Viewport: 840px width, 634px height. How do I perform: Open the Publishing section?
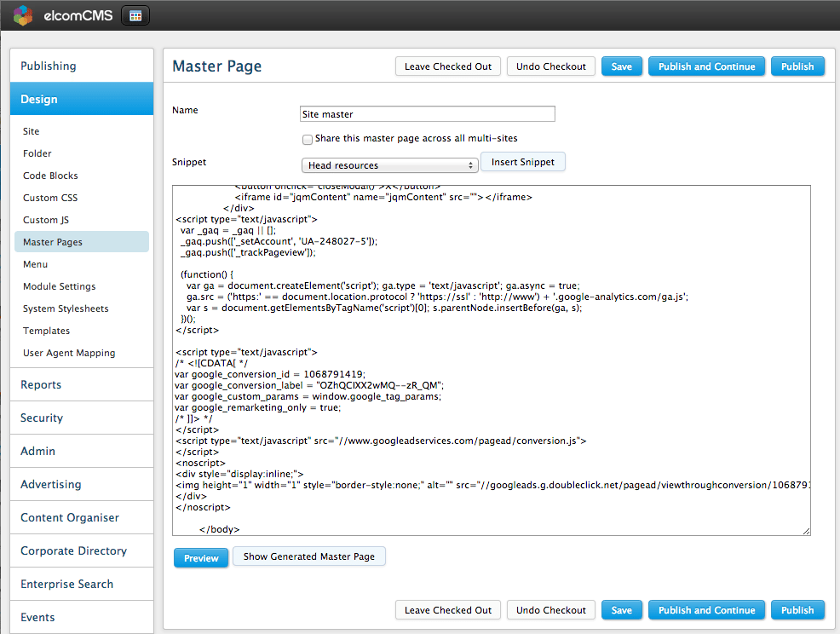click(x=49, y=66)
